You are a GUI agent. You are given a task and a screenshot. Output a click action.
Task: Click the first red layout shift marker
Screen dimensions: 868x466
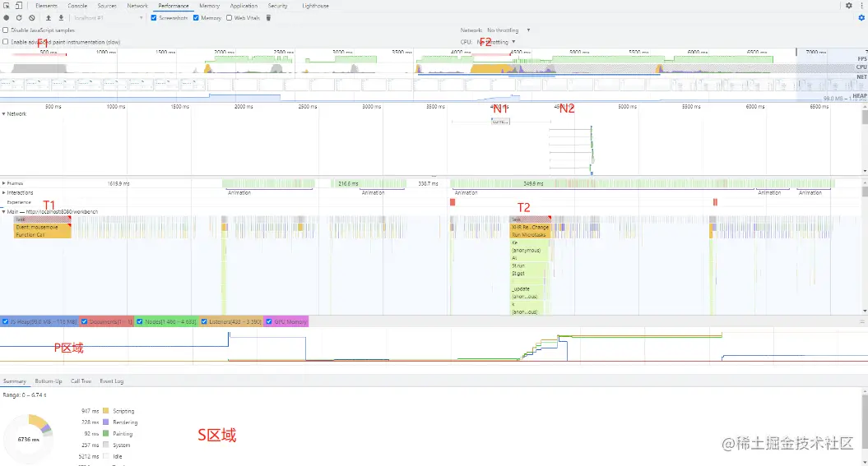point(453,202)
